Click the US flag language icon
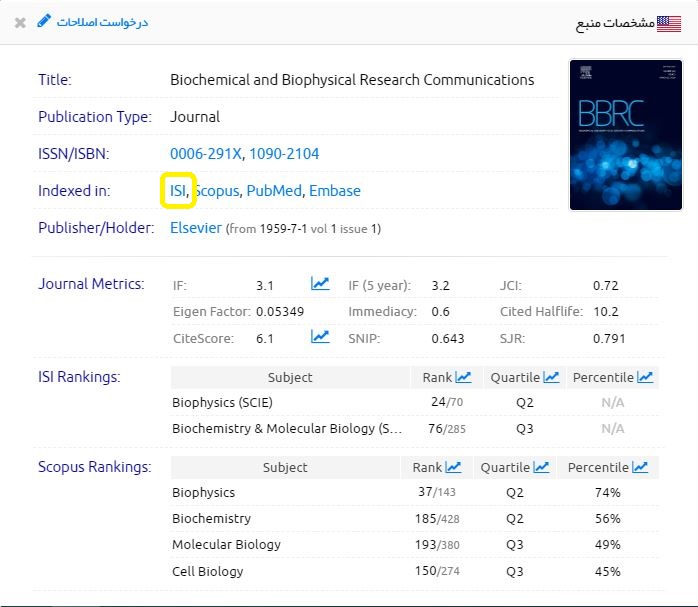 [669, 23]
